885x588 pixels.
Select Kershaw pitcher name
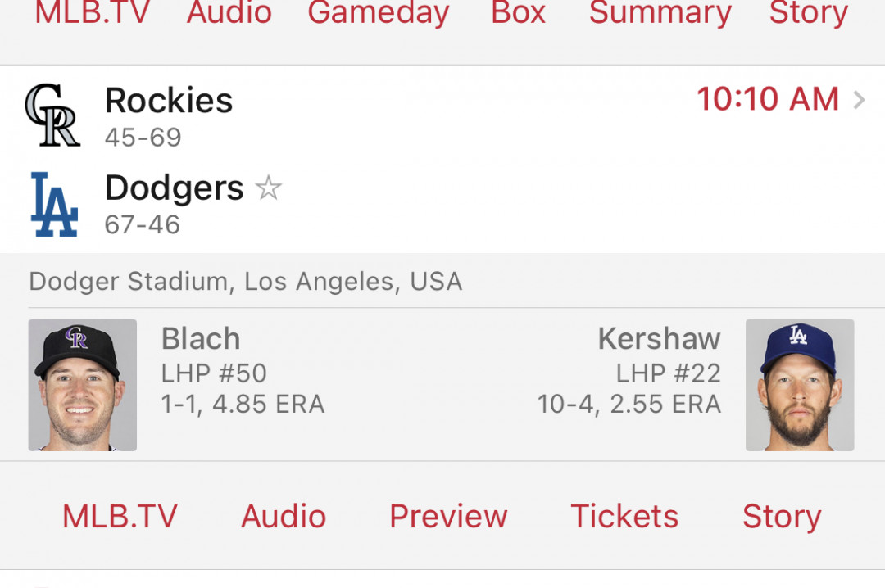pyautogui.click(x=659, y=338)
